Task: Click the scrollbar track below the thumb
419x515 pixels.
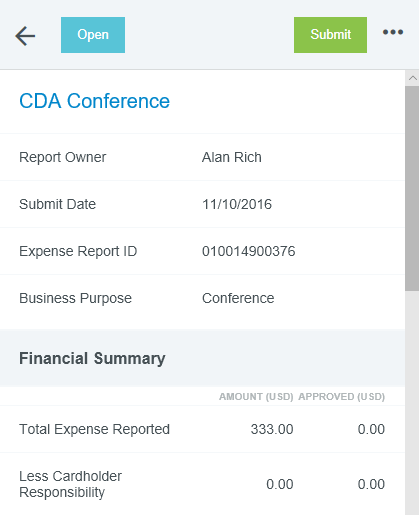Action: (x=412, y=403)
